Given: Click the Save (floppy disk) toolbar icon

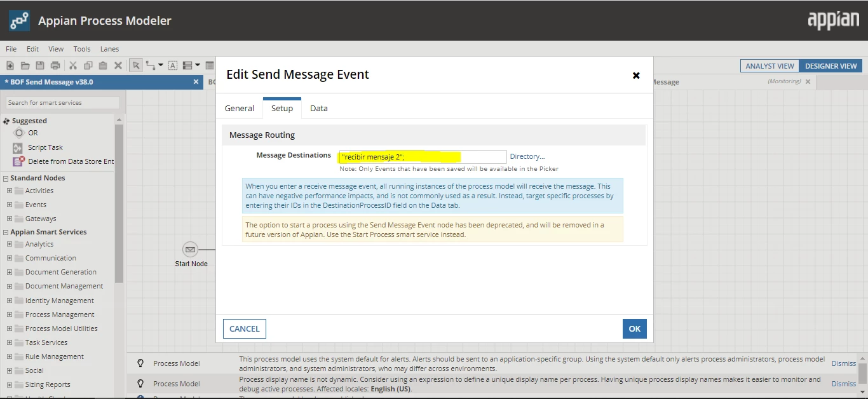Looking at the screenshot, I should tap(40, 65).
